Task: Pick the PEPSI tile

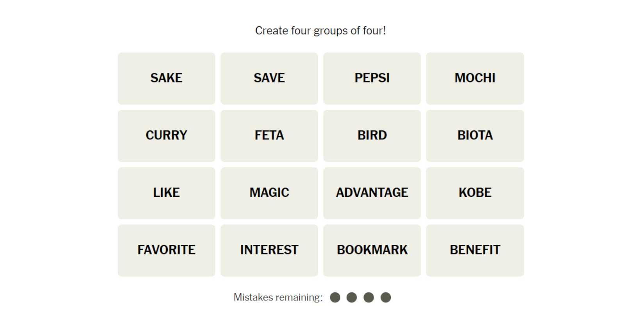Action: (x=372, y=78)
